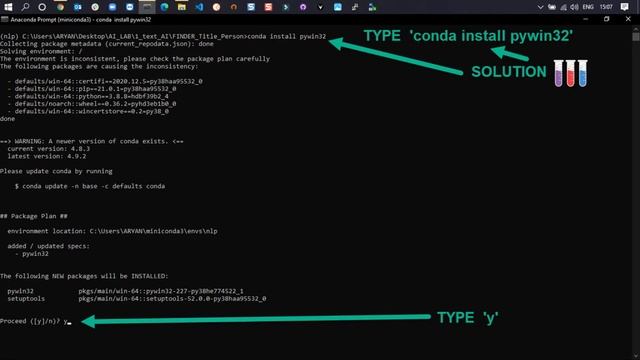Open the blue Photos app taskbar icon
This screenshot has height=360, width=640.
(x=338, y=7)
